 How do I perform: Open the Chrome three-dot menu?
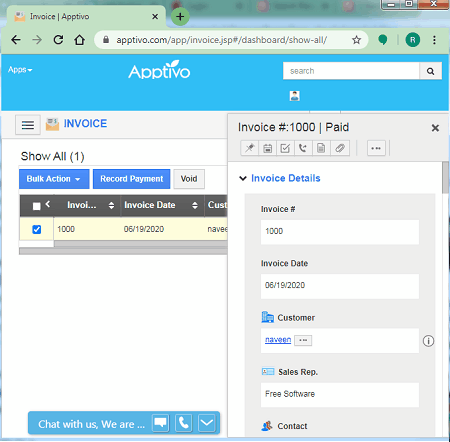pos(434,40)
